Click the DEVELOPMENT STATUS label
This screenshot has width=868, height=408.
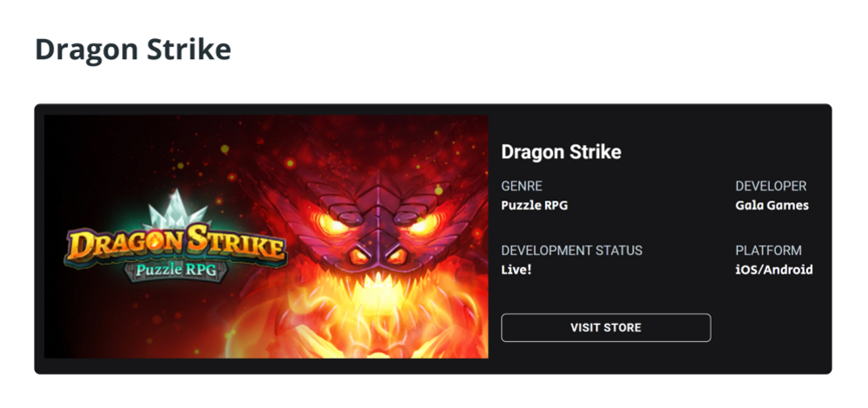click(572, 251)
